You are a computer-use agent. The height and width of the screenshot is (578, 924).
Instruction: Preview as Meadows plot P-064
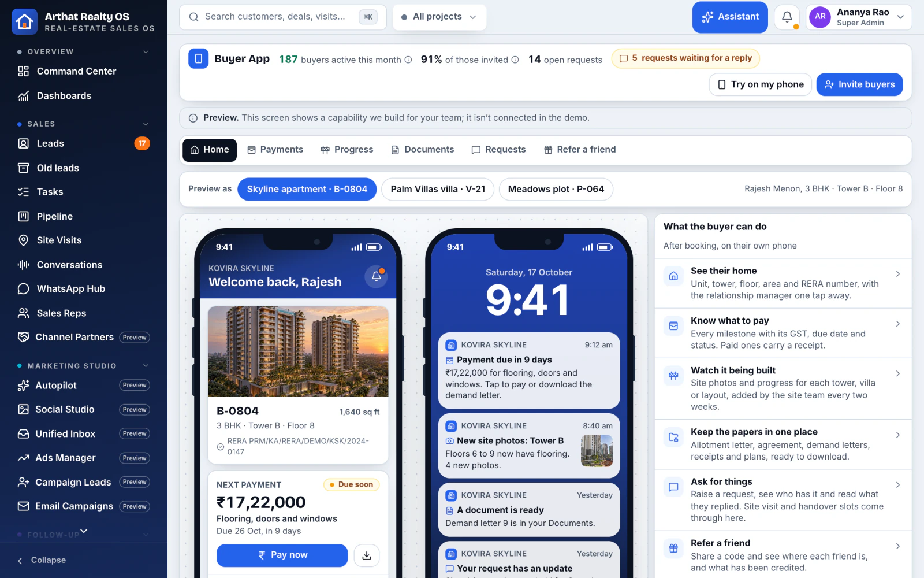(x=556, y=189)
